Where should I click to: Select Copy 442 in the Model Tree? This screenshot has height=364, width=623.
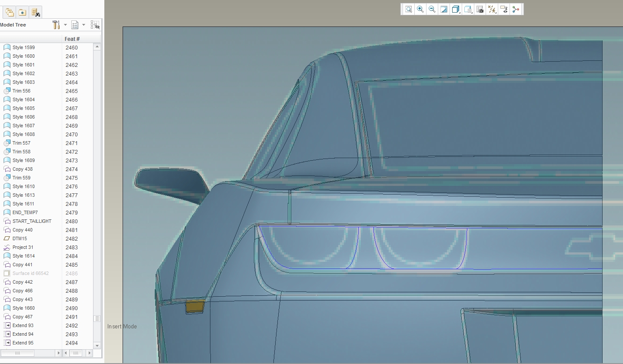(x=23, y=282)
